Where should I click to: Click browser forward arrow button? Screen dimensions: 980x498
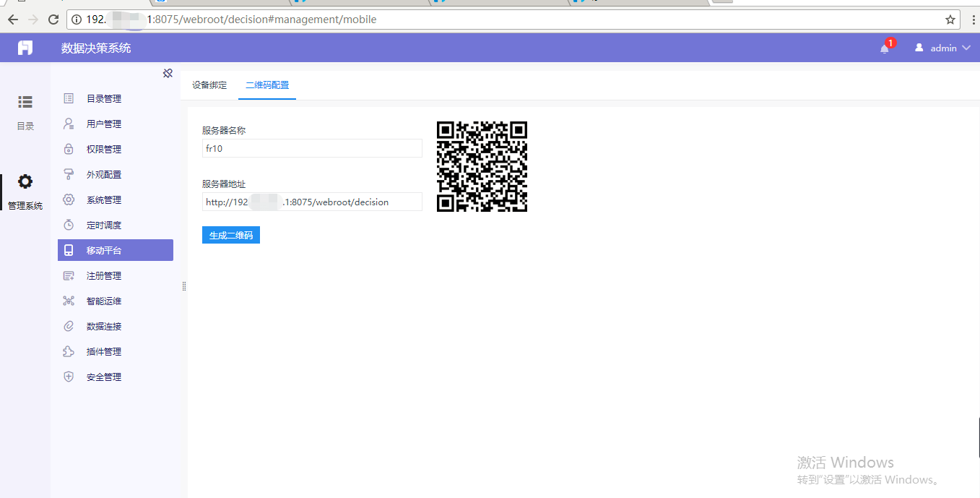pyautogui.click(x=33, y=20)
